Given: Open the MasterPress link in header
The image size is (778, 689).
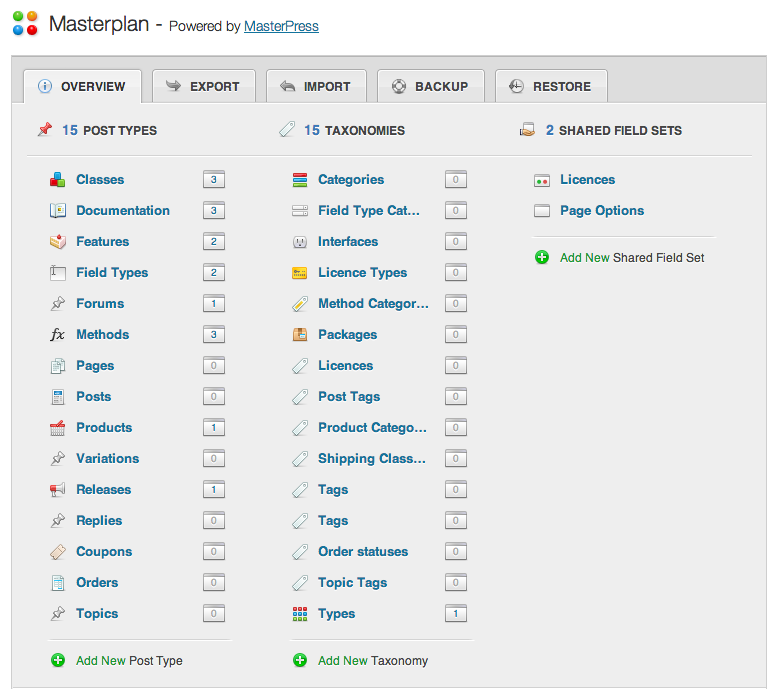Looking at the screenshot, I should [281, 26].
